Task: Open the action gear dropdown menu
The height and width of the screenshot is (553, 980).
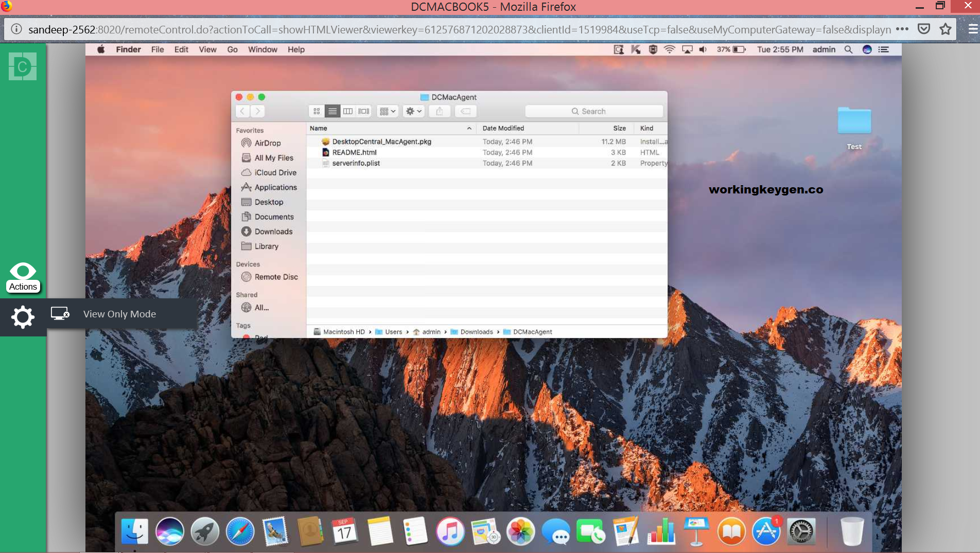Action: [x=413, y=111]
